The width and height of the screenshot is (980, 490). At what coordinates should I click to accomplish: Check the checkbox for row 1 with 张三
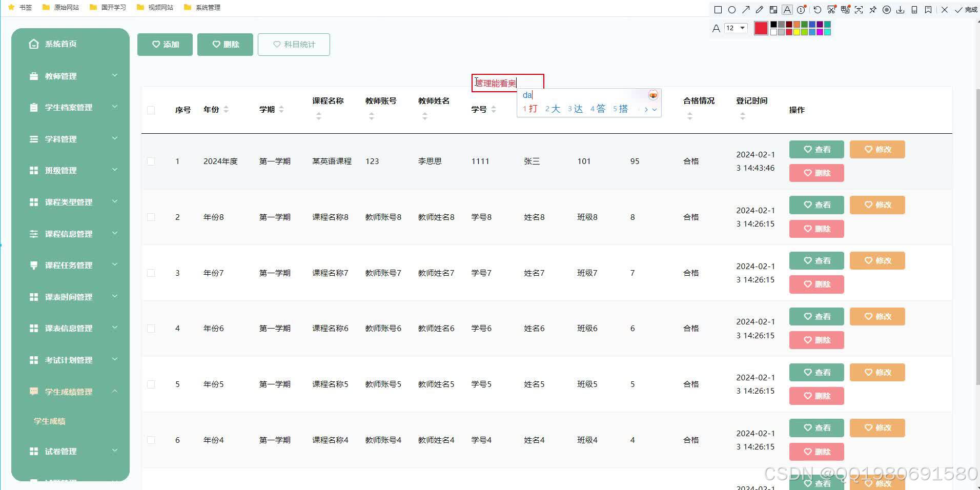click(x=151, y=161)
